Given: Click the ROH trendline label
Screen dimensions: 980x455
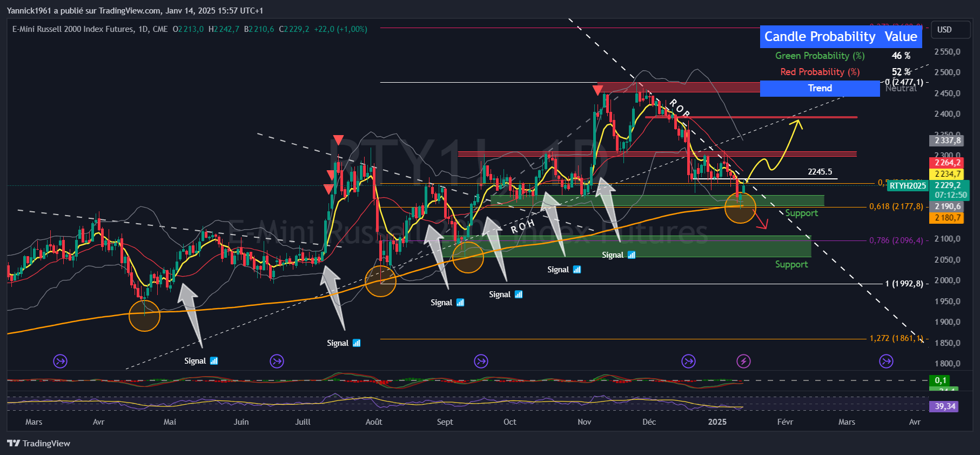Looking at the screenshot, I should tap(522, 226).
